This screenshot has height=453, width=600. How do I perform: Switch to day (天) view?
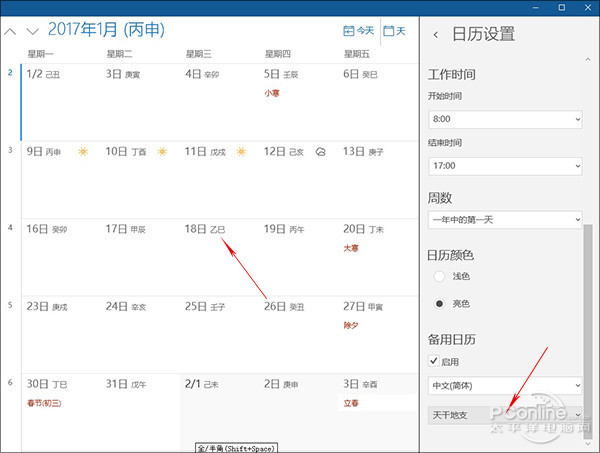tap(394, 31)
